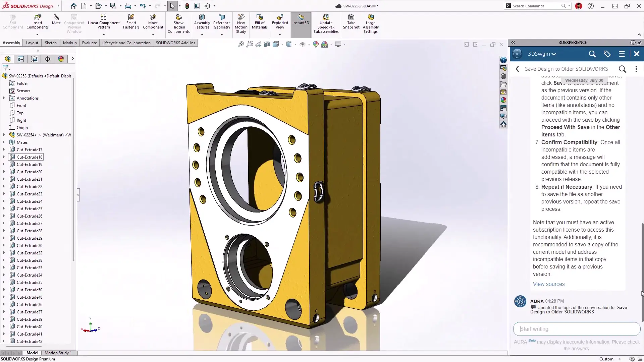This screenshot has height=362, width=644.
Task: Click Edit Appearance color tool
Action: (316, 44)
